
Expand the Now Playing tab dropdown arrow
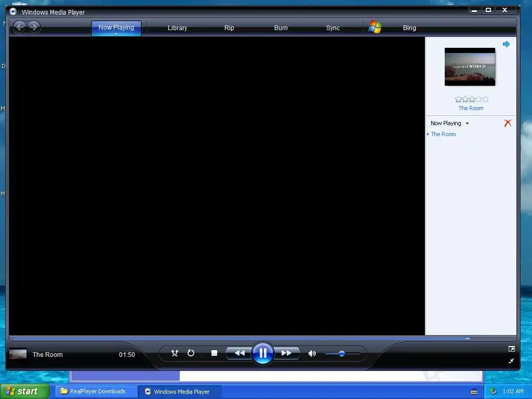[116, 34]
